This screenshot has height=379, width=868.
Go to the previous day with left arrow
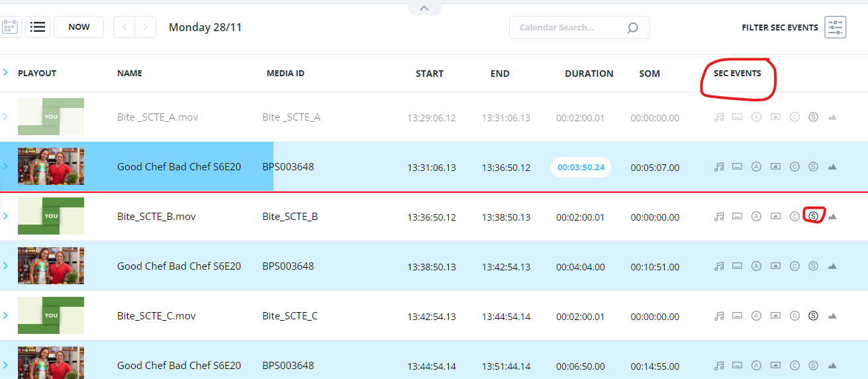124,27
